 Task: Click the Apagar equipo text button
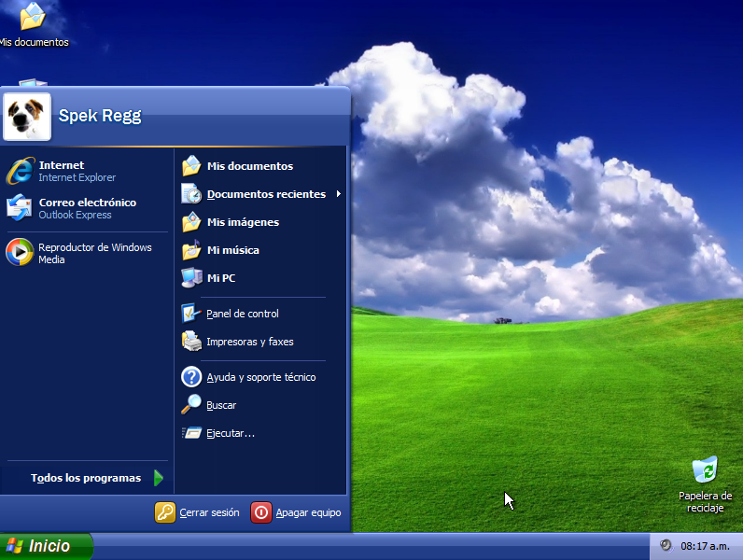[x=308, y=513]
